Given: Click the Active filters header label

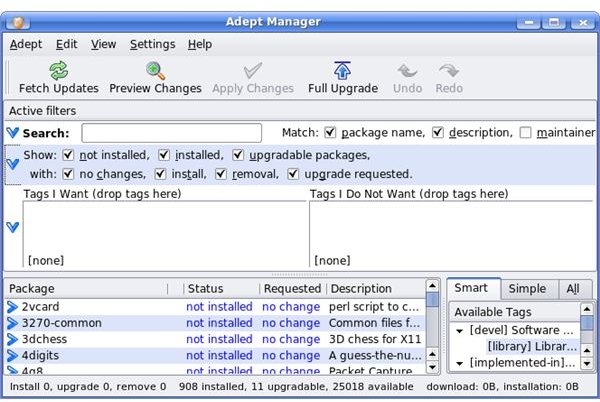Looking at the screenshot, I should point(42,111).
